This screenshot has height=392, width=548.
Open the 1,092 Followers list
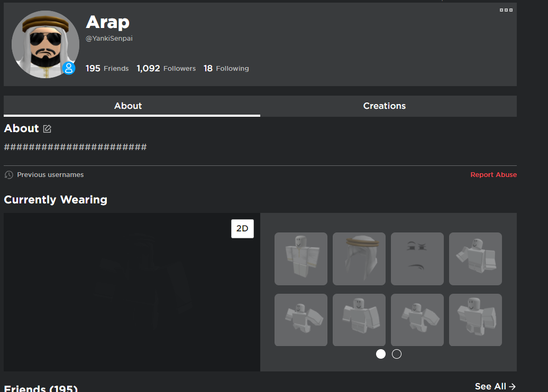click(166, 69)
